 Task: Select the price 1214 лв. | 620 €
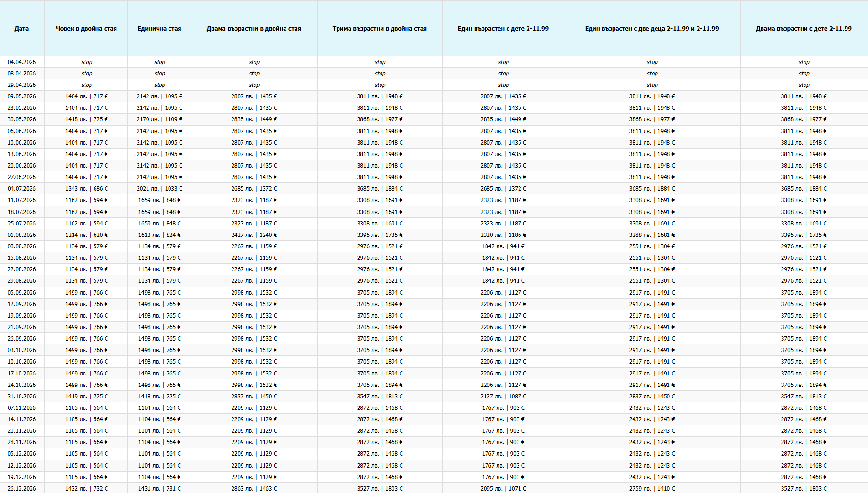click(86, 235)
